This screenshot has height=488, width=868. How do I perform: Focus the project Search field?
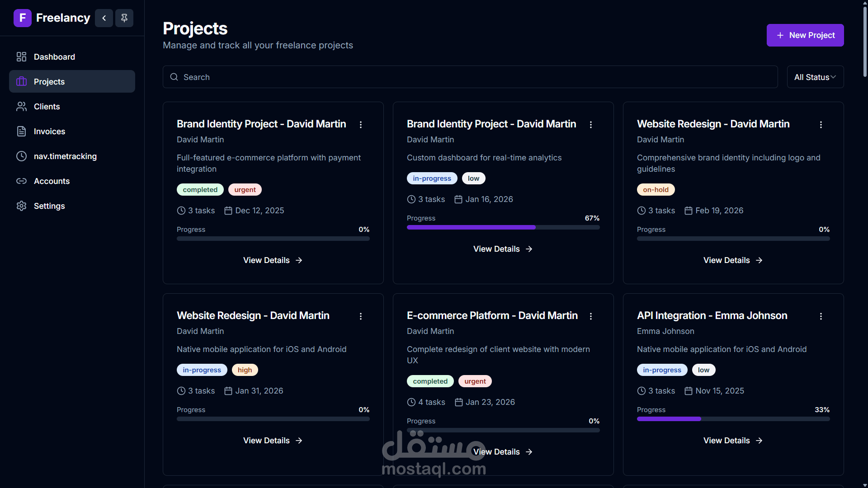(470, 77)
